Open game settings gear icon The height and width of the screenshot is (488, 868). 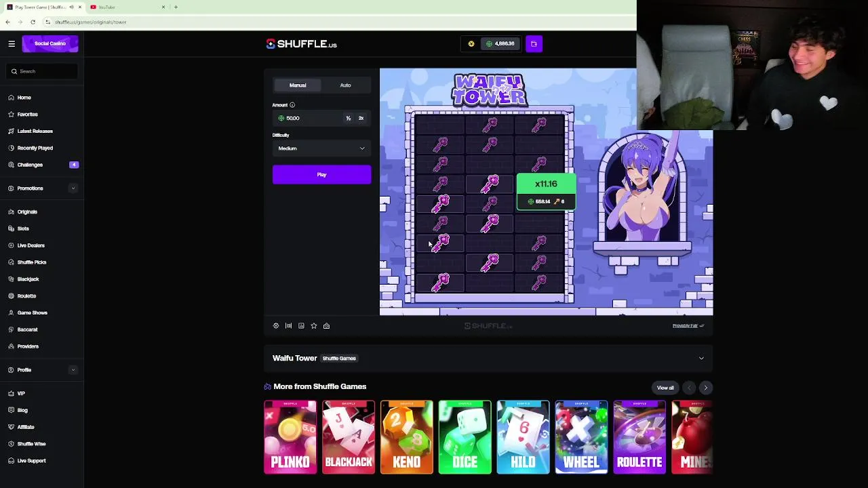(x=276, y=326)
